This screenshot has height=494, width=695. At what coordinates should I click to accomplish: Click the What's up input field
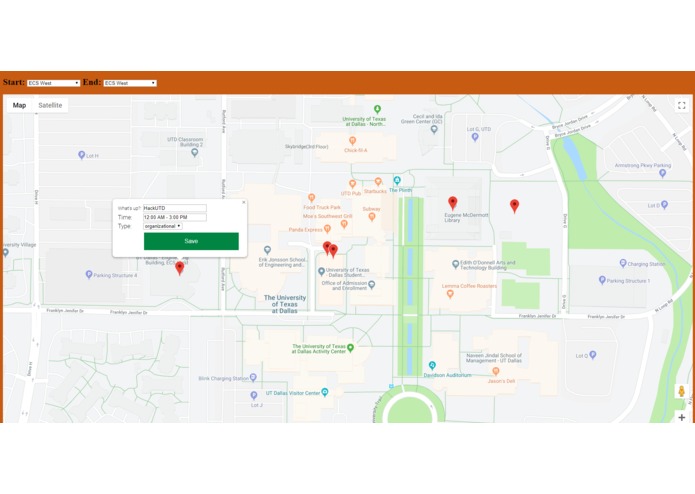tap(175, 208)
